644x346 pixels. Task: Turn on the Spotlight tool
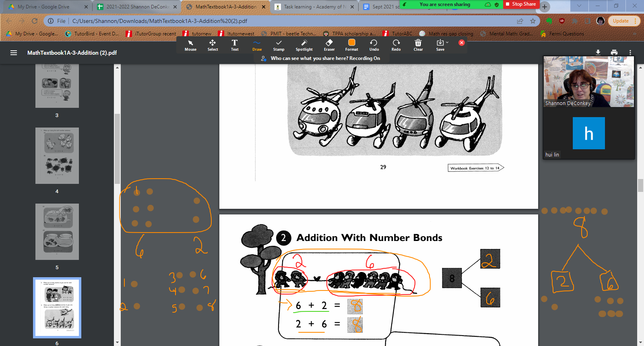click(x=304, y=45)
